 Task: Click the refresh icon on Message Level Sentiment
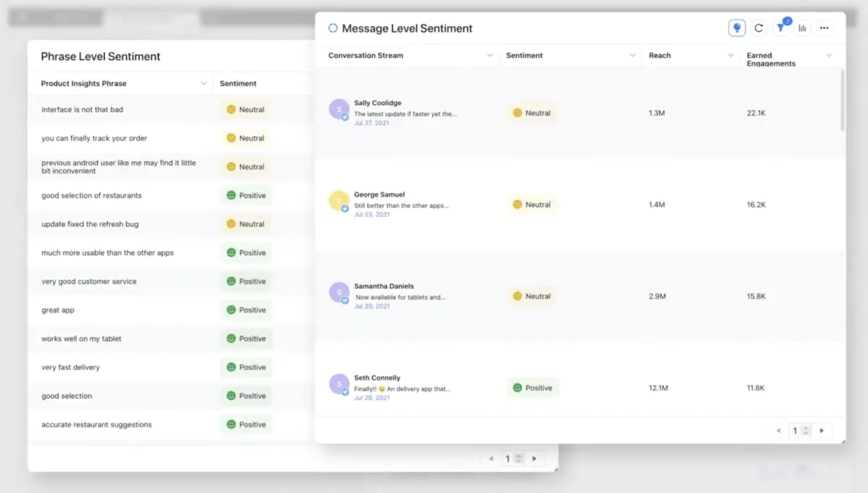[759, 27]
